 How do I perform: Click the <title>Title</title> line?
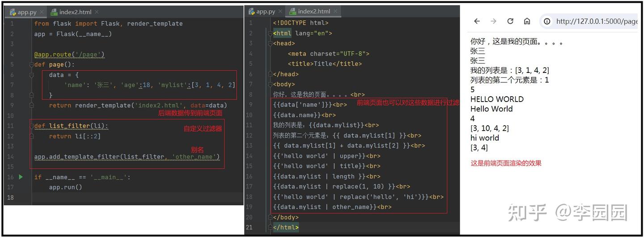pyautogui.click(x=325, y=64)
